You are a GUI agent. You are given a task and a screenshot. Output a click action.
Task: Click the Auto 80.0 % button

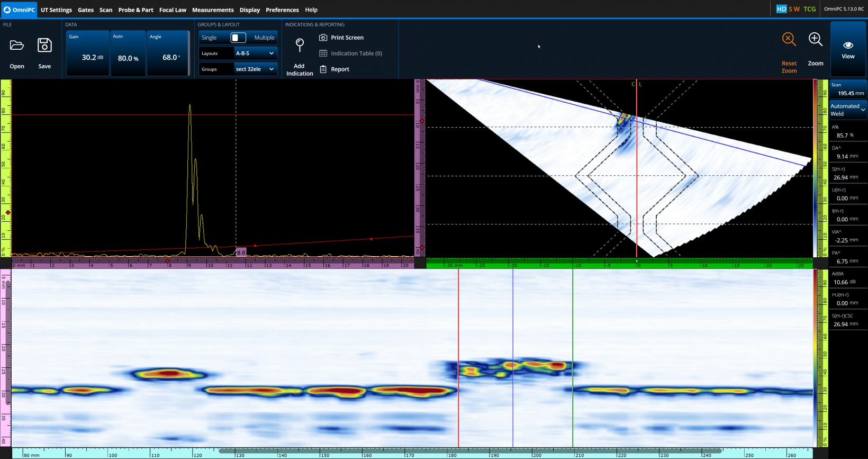(128, 53)
